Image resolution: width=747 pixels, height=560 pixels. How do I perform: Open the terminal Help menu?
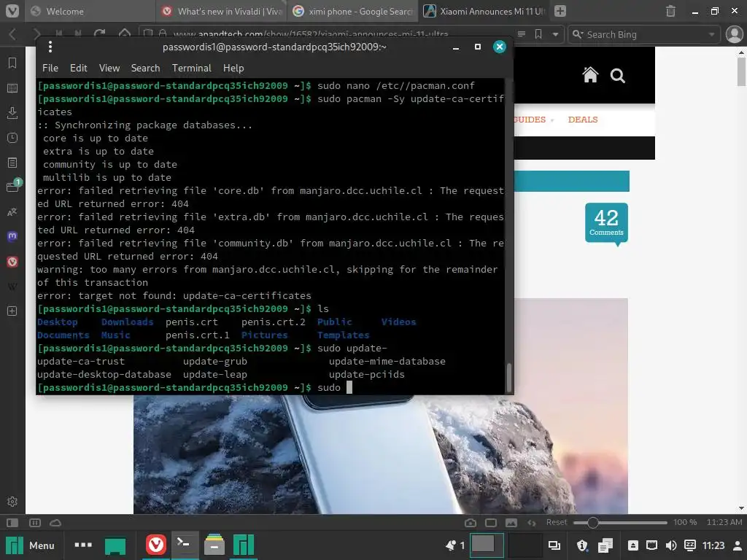[x=233, y=68]
